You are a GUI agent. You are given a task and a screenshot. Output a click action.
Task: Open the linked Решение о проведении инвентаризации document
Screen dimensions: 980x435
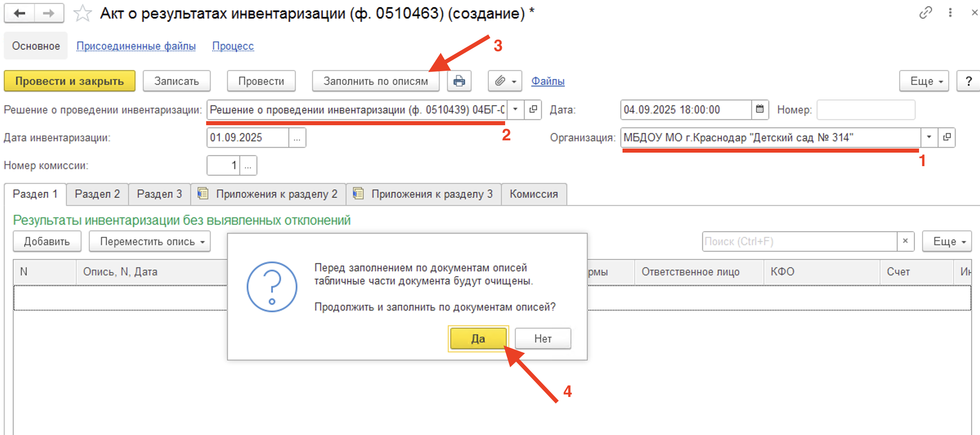533,109
